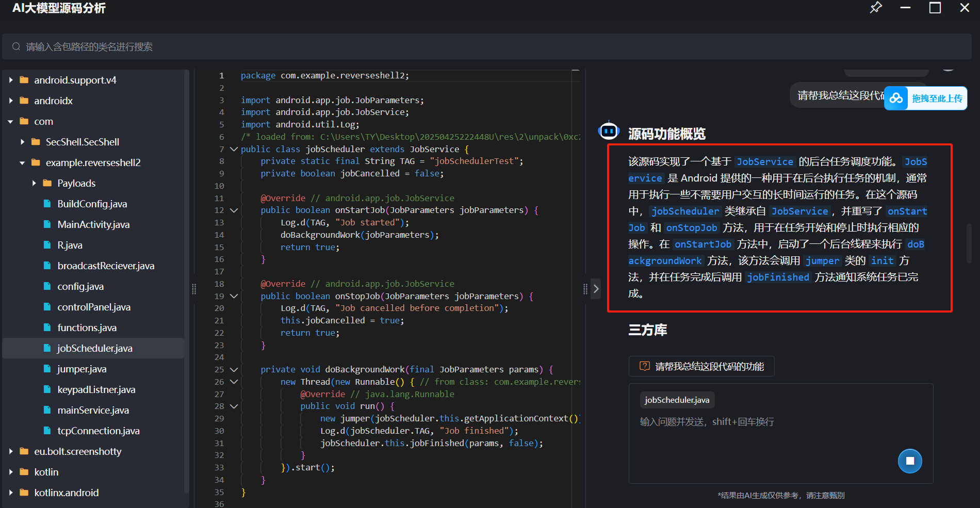This screenshot has height=508, width=980.
Task: Fold the run method at line 28
Action: pos(234,406)
